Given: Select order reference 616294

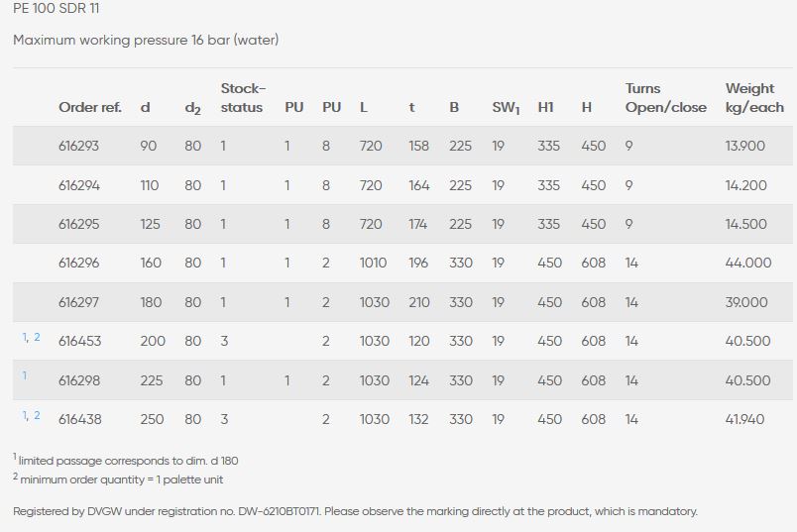Looking at the screenshot, I should [x=79, y=185].
